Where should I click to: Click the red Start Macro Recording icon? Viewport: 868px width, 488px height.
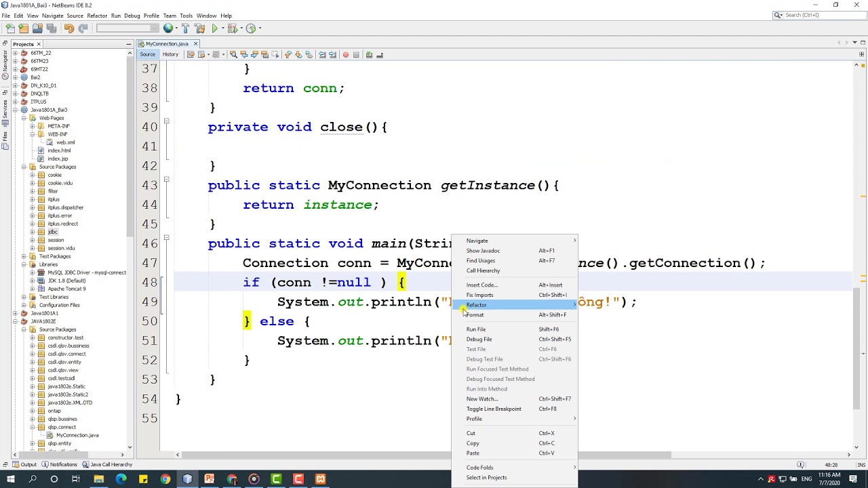click(345, 55)
